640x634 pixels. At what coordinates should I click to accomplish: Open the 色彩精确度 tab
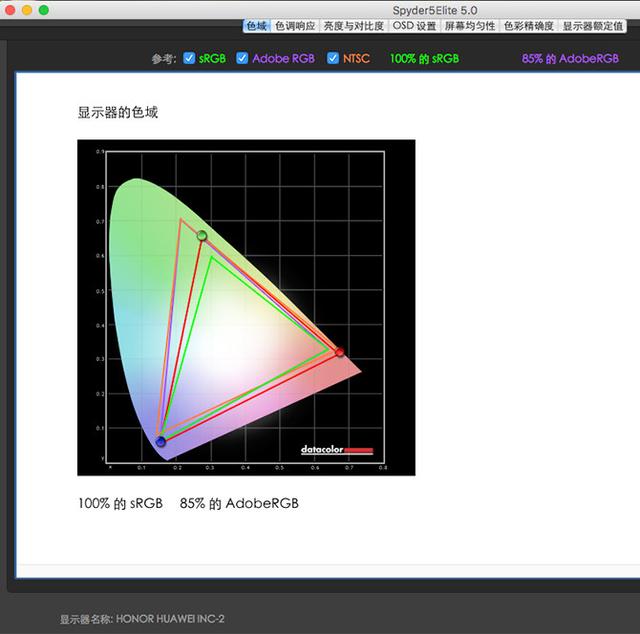pos(529,26)
